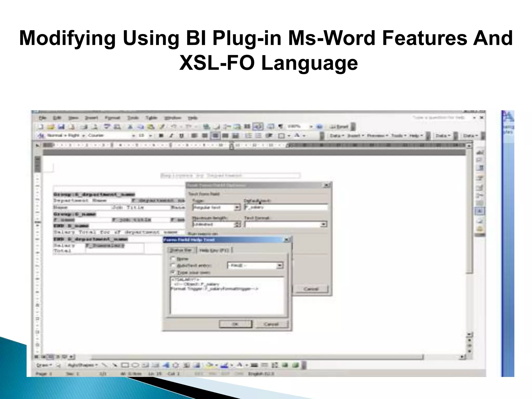The height and width of the screenshot is (399, 532).
Task: Open the Type dropdown showing Regular text
Action: click(237, 207)
